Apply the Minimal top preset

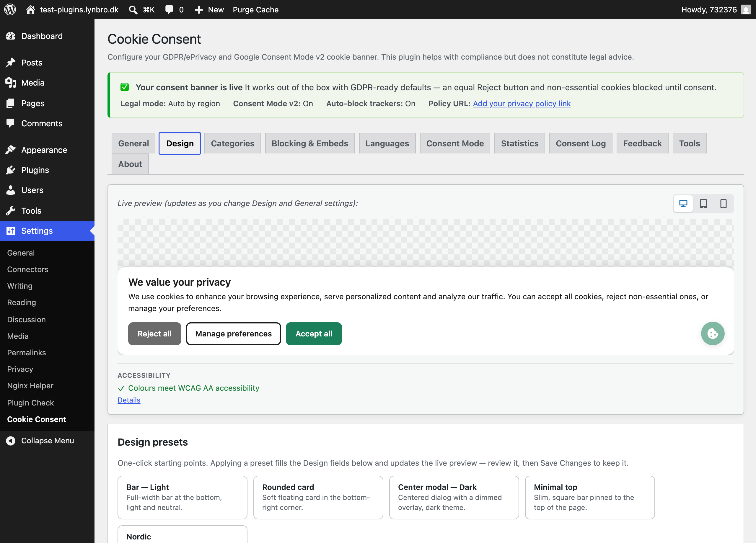[x=590, y=497]
